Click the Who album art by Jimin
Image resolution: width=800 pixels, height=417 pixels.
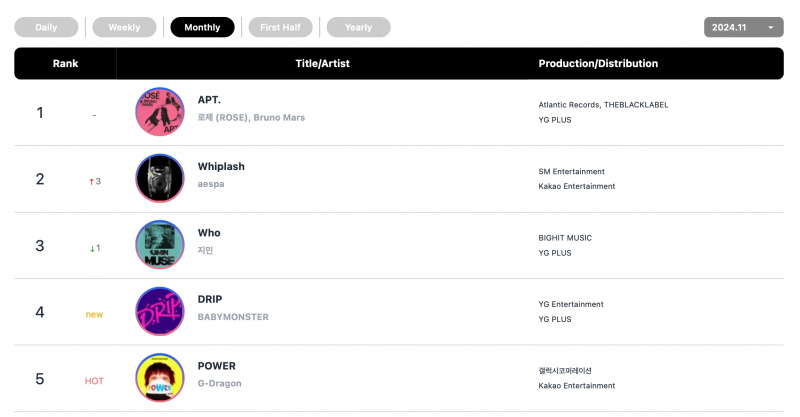click(160, 244)
